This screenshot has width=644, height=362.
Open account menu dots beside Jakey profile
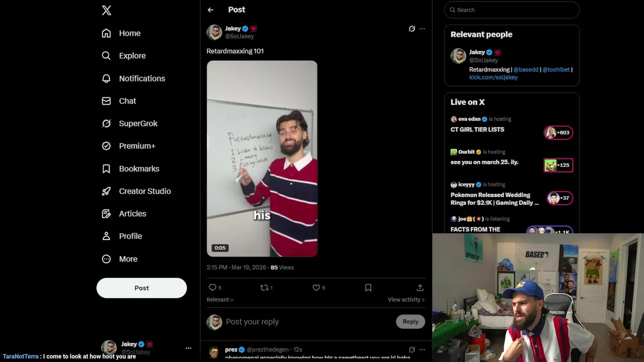tap(188, 348)
